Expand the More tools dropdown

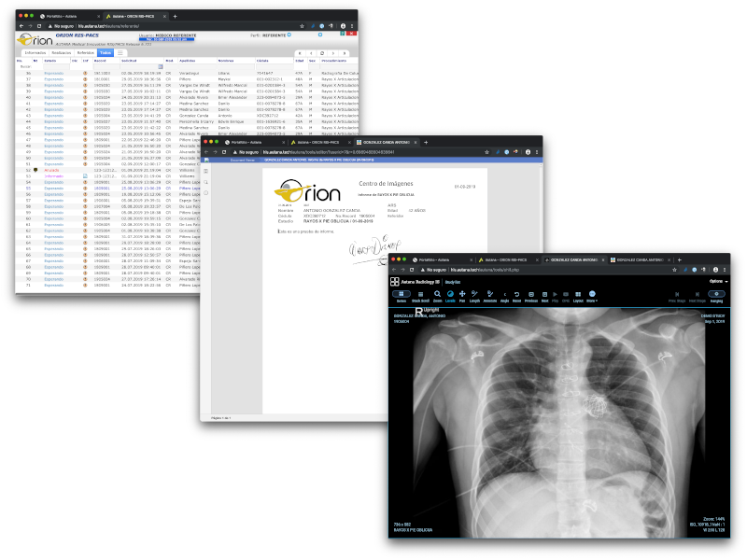592,295
